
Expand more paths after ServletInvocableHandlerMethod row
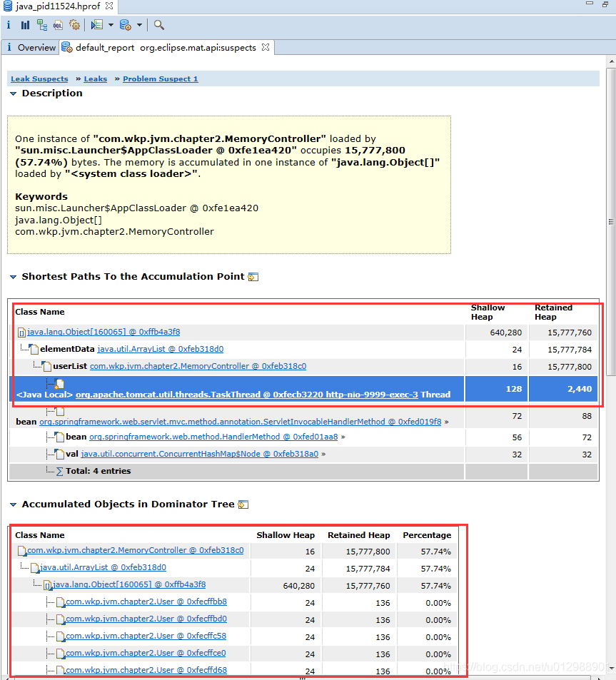coord(446,422)
